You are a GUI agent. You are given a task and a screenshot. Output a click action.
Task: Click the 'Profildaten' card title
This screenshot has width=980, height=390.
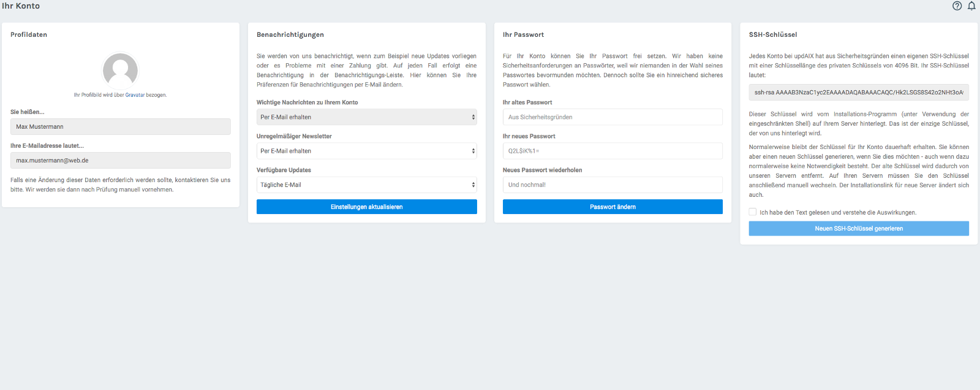pyautogui.click(x=29, y=35)
